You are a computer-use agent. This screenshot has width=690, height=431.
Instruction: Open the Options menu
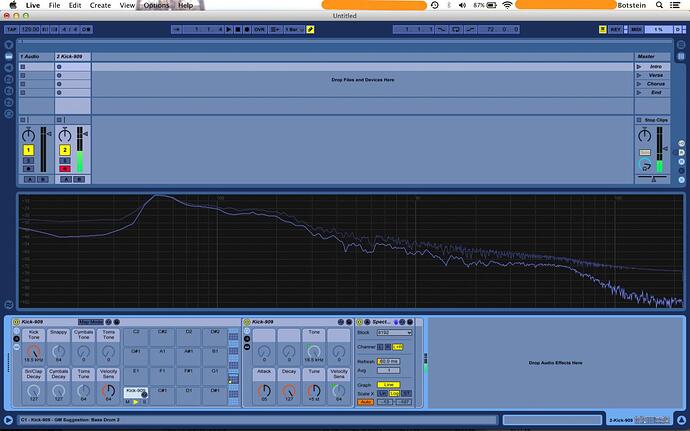coord(156,5)
